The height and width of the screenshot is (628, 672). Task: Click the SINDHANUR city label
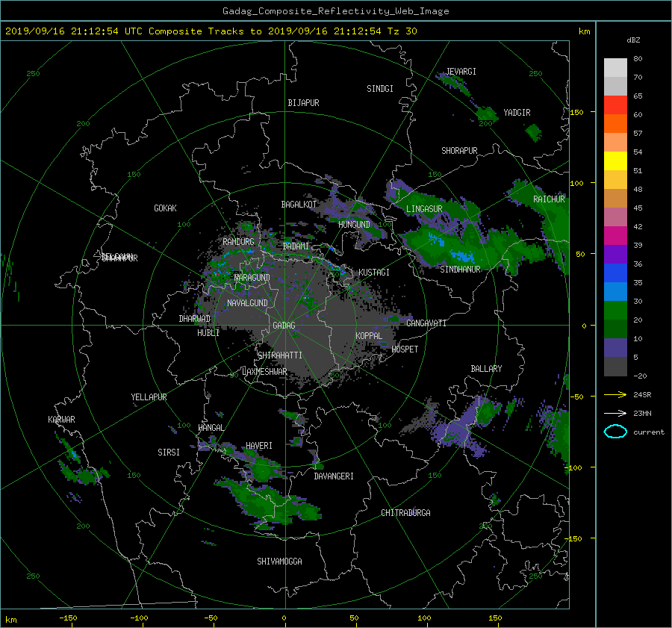click(460, 270)
